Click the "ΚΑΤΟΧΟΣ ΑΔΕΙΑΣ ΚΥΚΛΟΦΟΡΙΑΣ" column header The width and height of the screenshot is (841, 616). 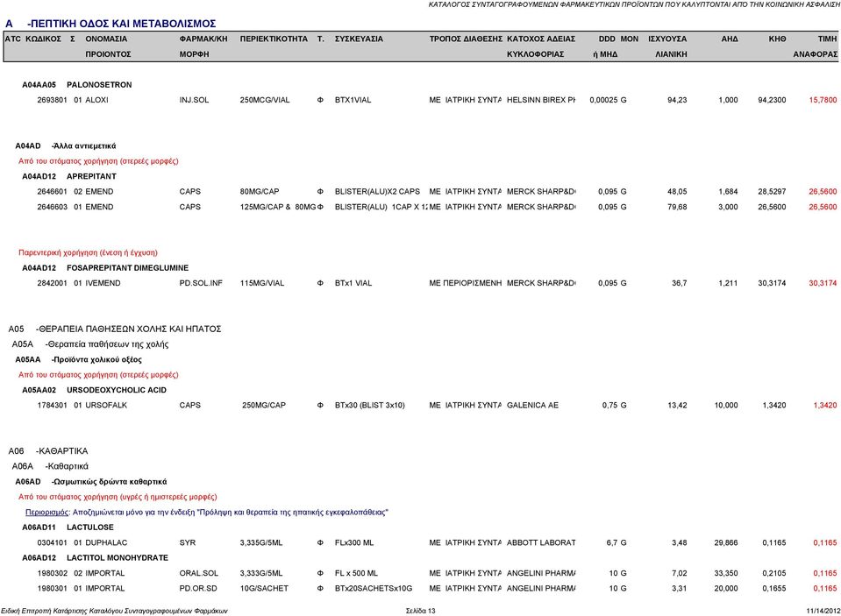(540, 46)
